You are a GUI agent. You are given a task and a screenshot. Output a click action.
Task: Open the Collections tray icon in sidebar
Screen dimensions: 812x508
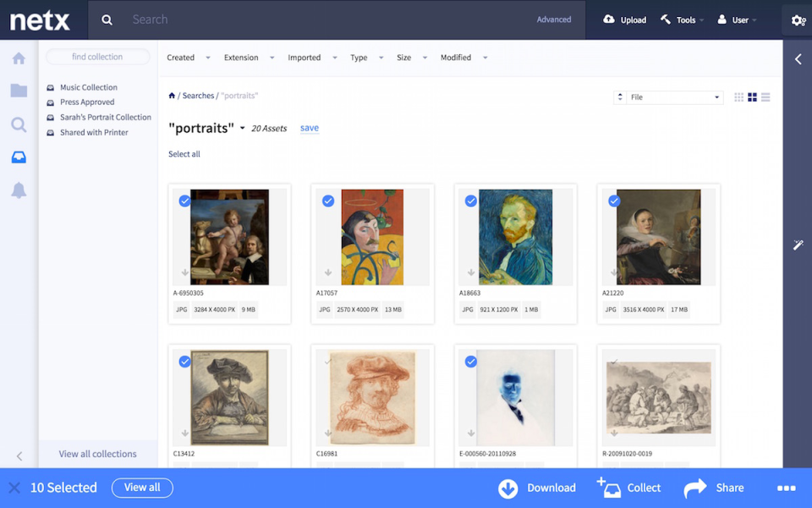click(x=19, y=157)
